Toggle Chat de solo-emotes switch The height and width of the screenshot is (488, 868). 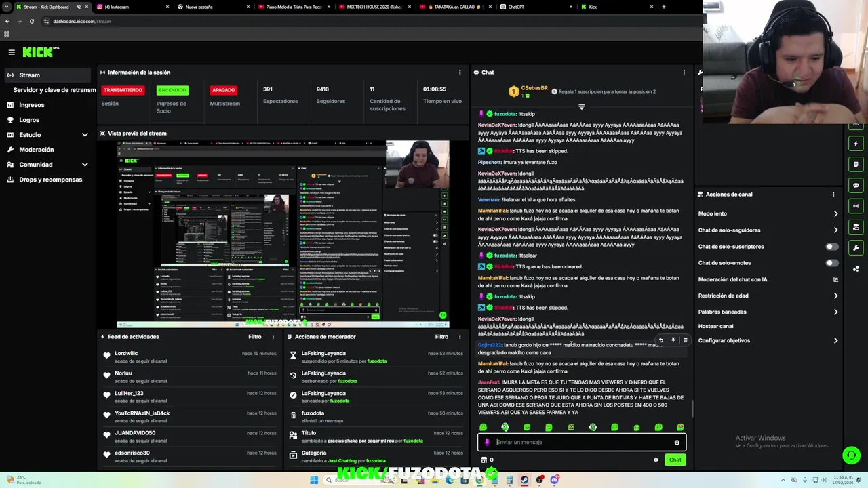click(831, 263)
